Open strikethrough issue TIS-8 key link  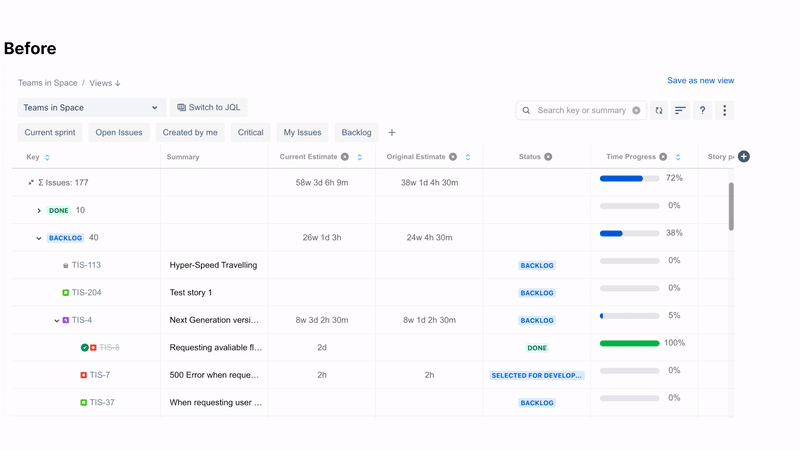click(109, 347)
